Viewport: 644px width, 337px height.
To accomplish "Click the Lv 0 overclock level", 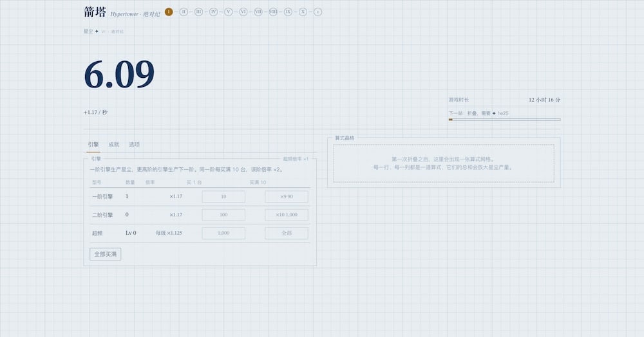I will pos(131,233).
